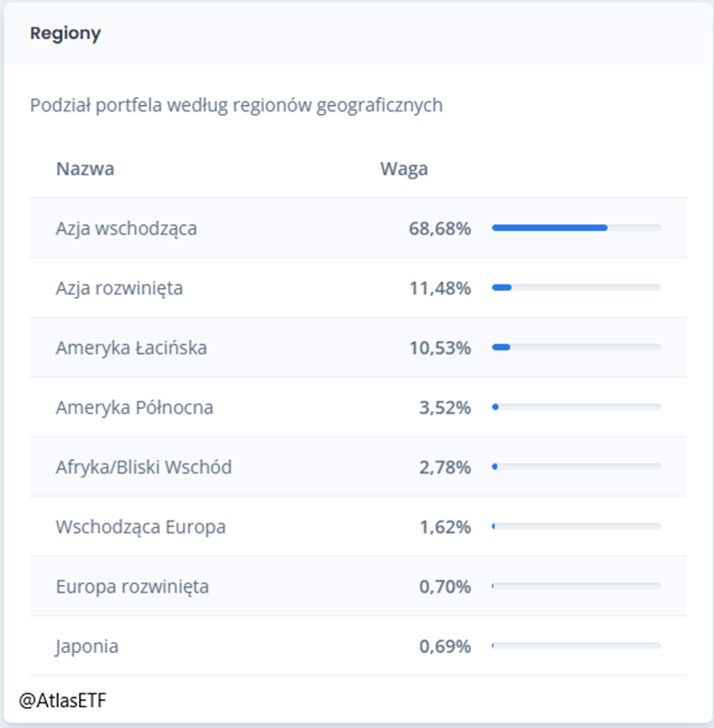Click the Japonia region name
The image size is (714, 728).
(x=87, y=647)
